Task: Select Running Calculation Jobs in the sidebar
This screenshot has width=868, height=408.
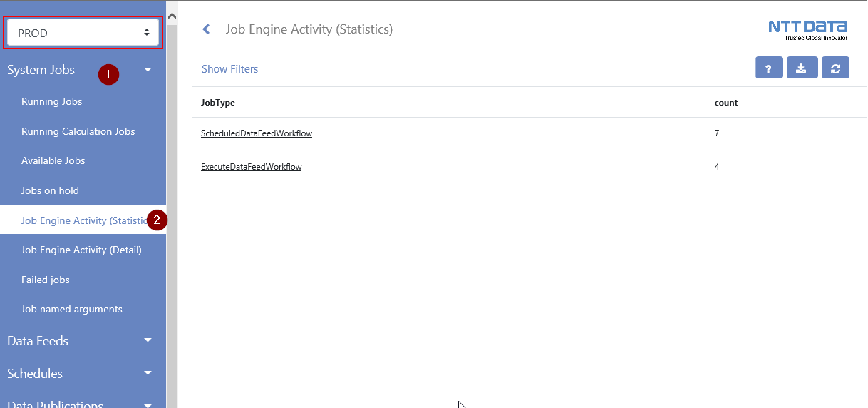Action: [78, 131]
